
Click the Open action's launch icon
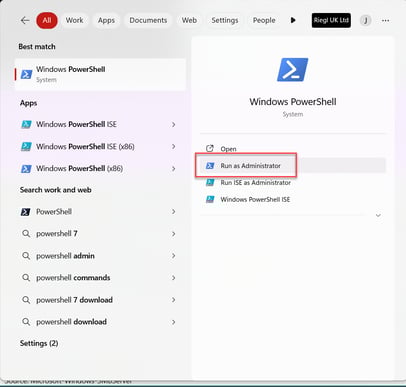tap(210, 148)
